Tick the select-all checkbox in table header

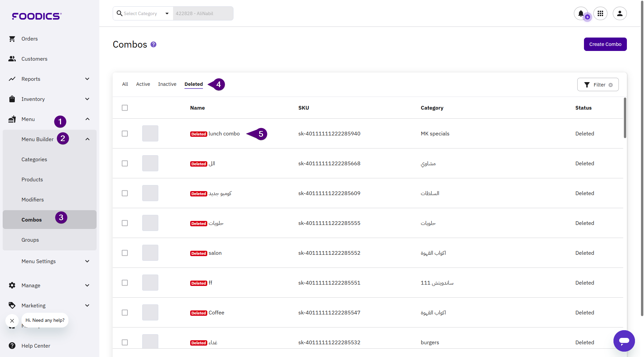click(125, 108)
